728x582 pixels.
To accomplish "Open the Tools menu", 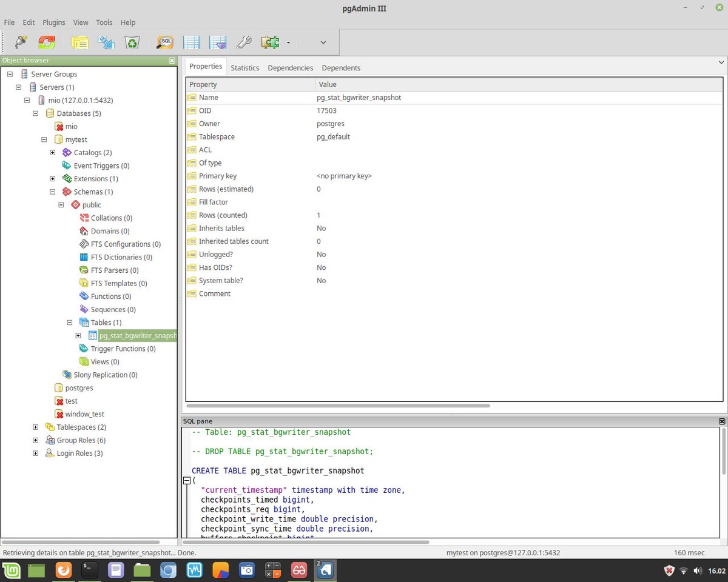I will 104,22.
